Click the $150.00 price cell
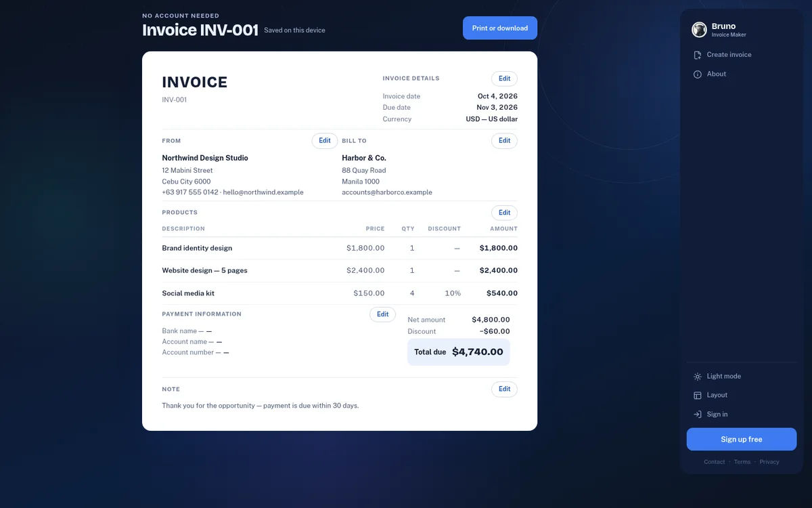 click(369, 293)
